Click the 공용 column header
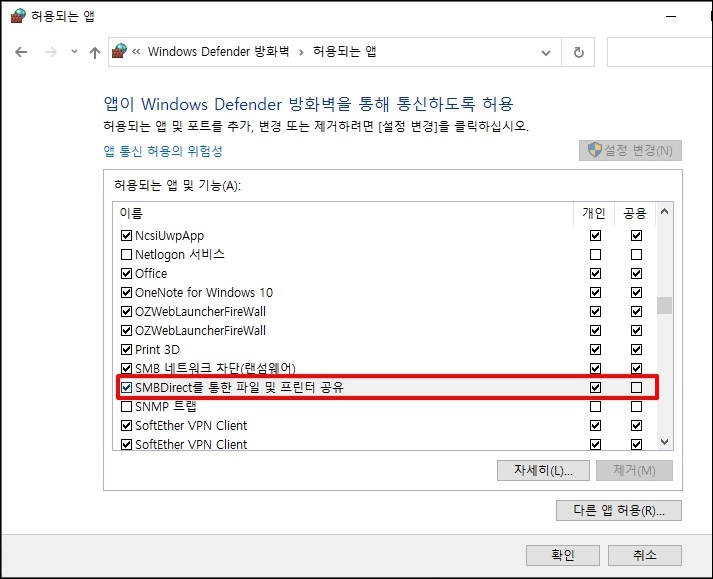Viewport: 713px width, 579px height. pyautogui.click(x=635, y=213)
